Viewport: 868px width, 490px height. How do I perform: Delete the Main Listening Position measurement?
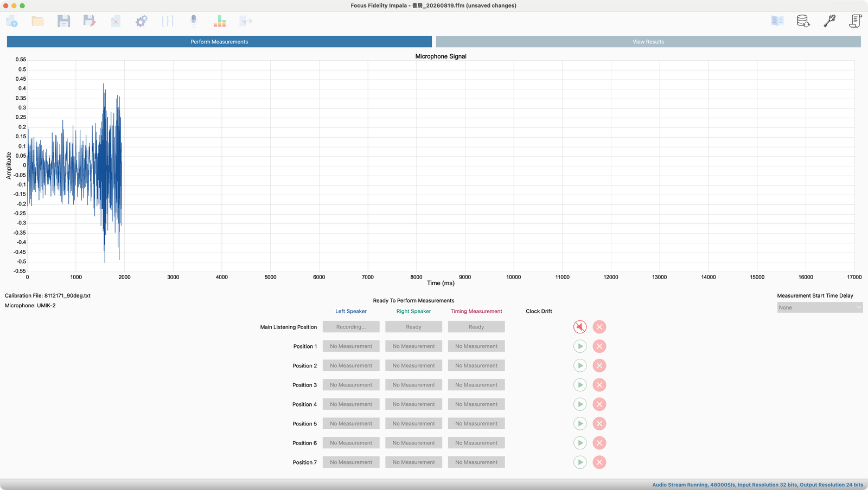coord(599,327)
